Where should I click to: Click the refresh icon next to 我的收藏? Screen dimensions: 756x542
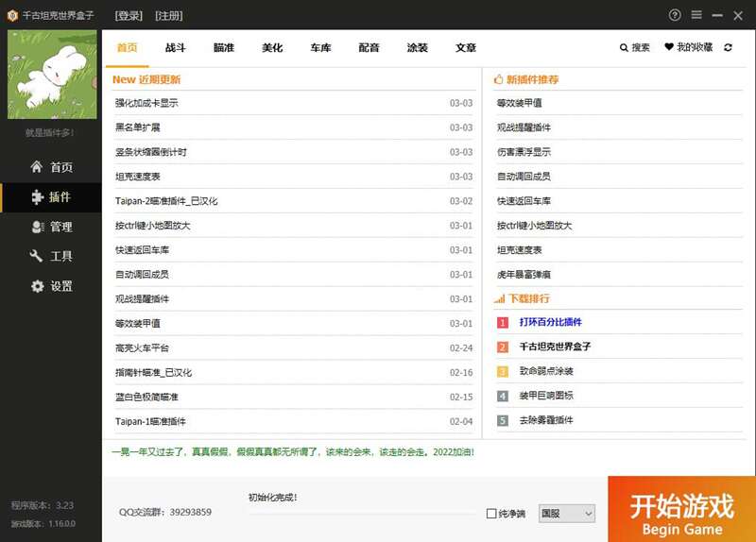(728, 47)
